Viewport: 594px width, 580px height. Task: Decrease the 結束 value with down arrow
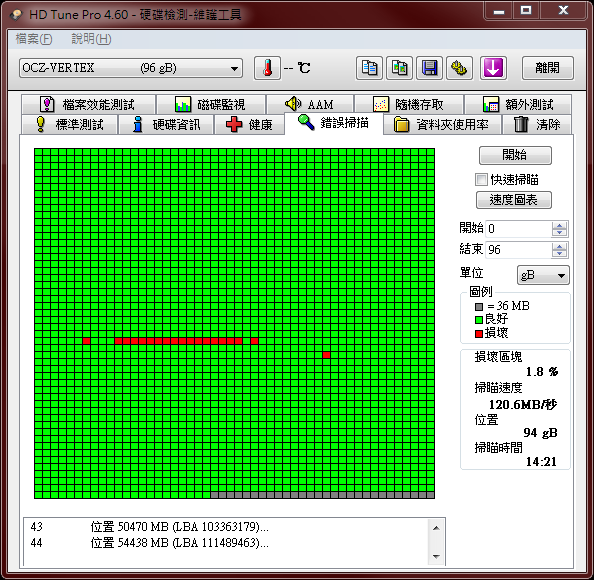(x=559, y=253)
